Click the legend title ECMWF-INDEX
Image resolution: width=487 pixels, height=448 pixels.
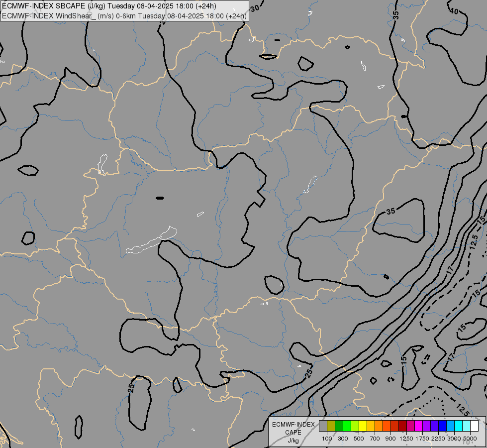point(293,425)
